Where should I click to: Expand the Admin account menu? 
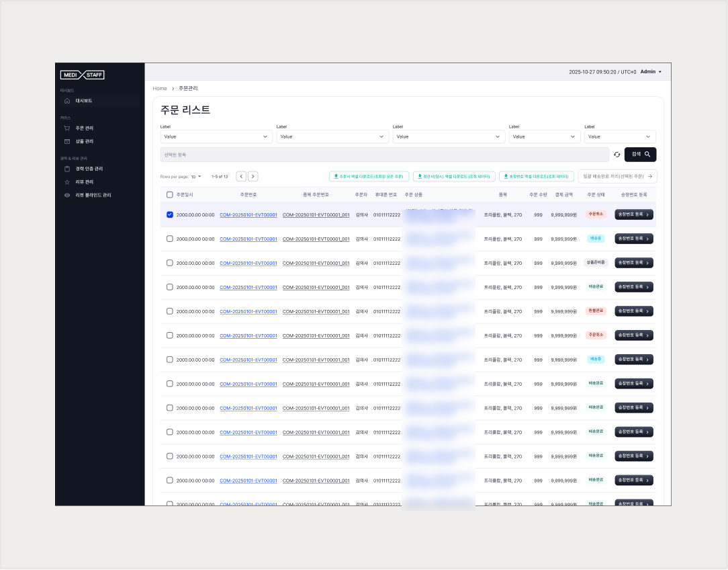[651, 72]
